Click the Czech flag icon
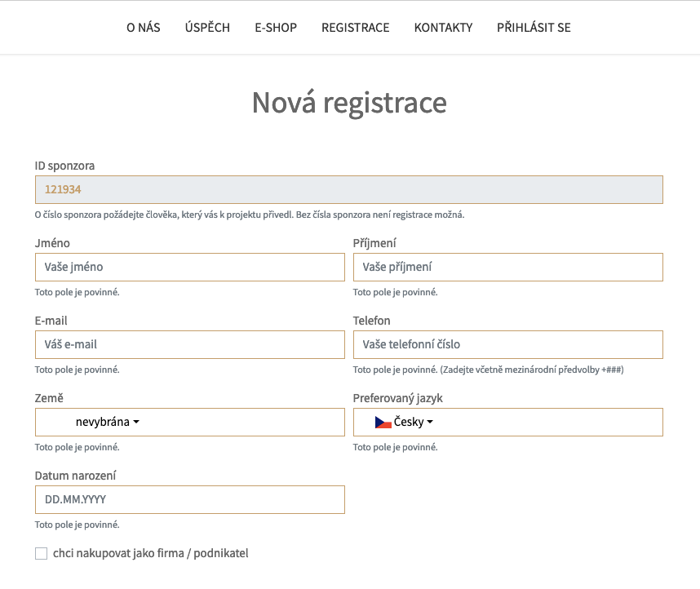 [383, 422]
